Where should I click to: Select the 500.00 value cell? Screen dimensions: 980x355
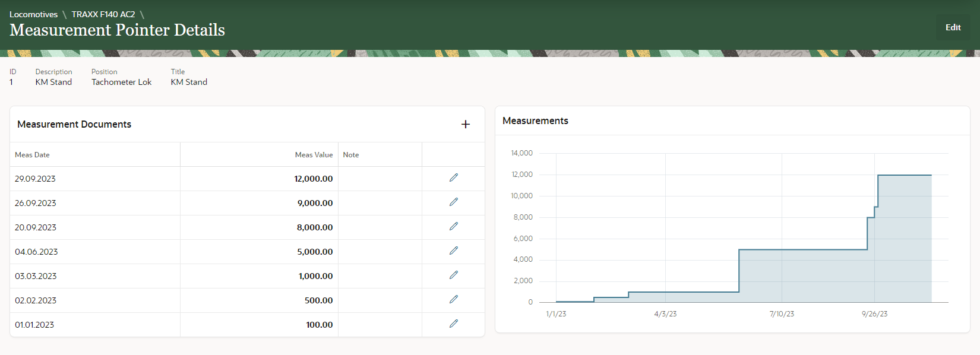point(318,300)
